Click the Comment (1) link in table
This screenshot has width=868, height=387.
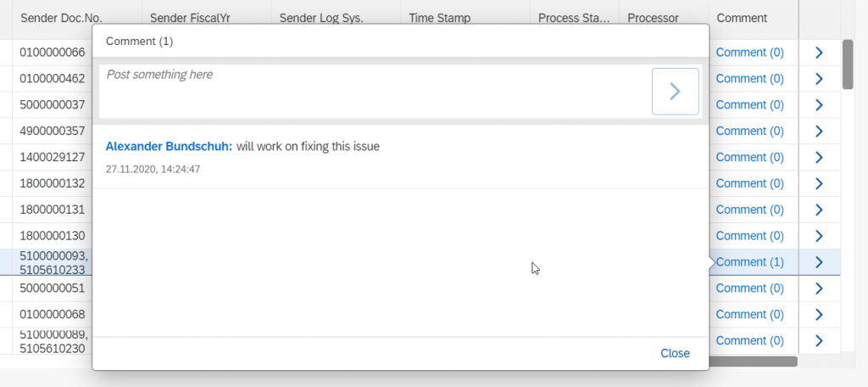(750, 262)
